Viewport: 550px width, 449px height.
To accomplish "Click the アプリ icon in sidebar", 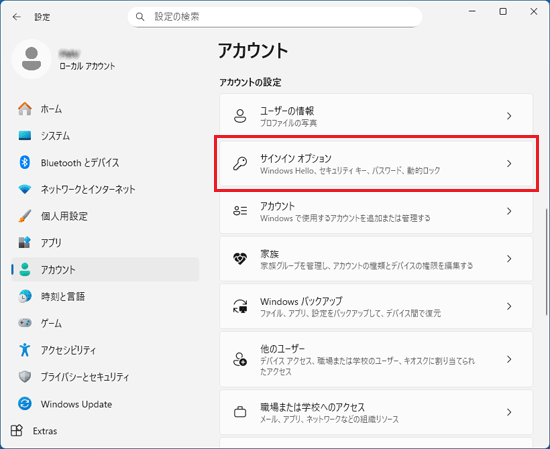I will coord(25,242).
